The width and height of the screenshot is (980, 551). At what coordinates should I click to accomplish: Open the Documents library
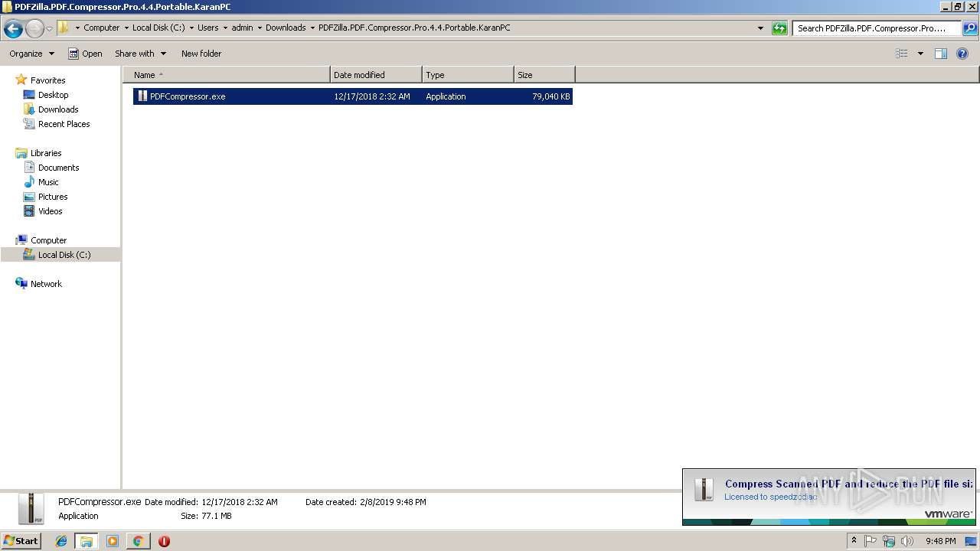pos(58,168)
